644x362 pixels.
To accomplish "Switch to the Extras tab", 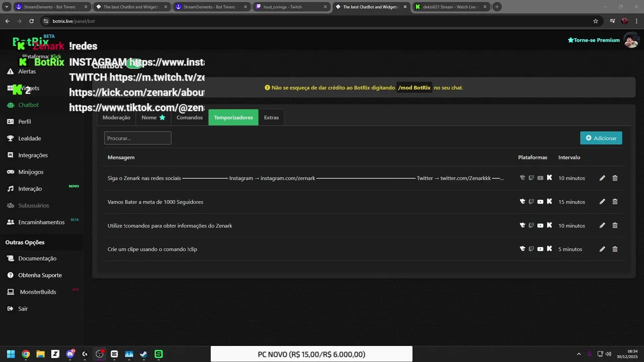I will click(x=271, y=117).
